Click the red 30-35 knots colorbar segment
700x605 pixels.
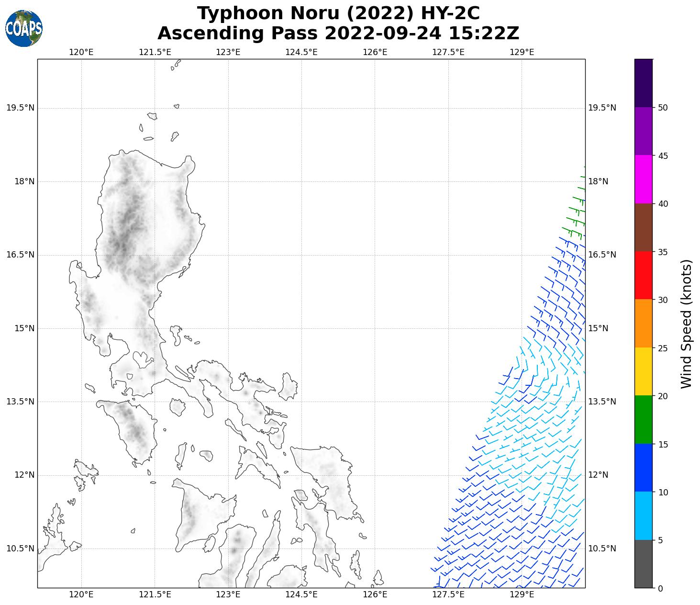pos(643,275)
